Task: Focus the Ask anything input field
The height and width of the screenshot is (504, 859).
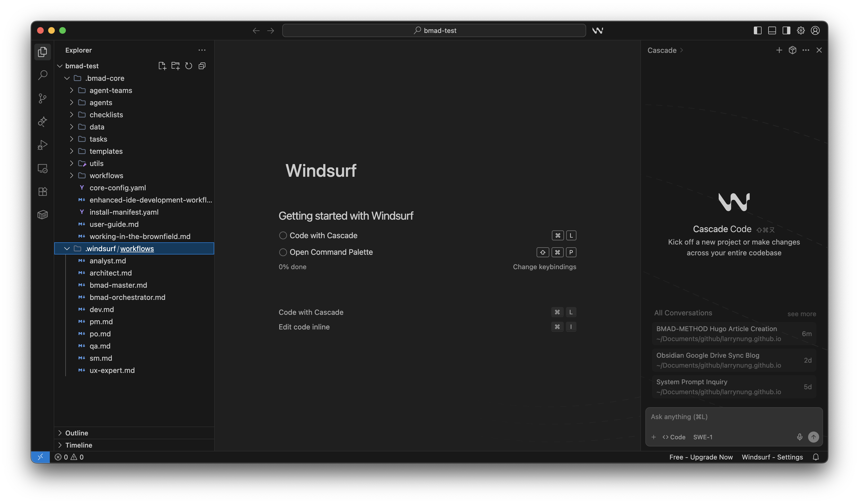Action: (x=734, y=417)
